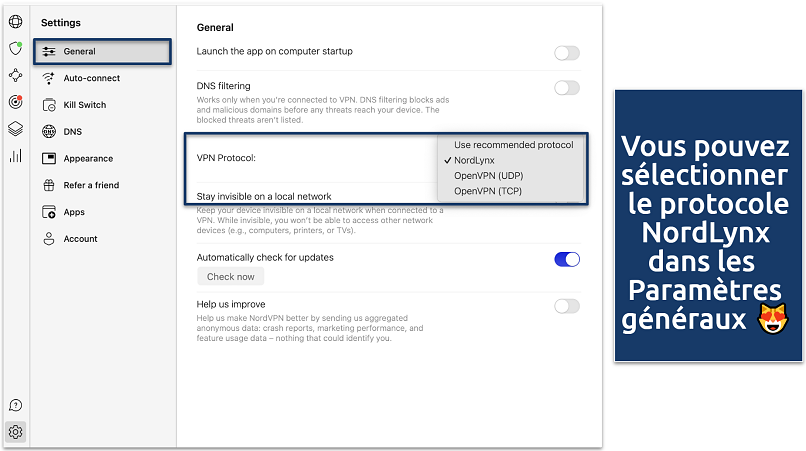Toggle the Help us improve switch
Screen dimensions: 806x451
click(x=566, y=306)
